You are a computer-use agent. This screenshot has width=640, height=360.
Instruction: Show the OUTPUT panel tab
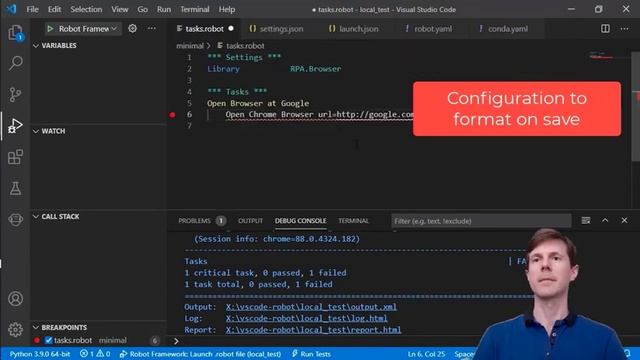(x=250, y=221)
